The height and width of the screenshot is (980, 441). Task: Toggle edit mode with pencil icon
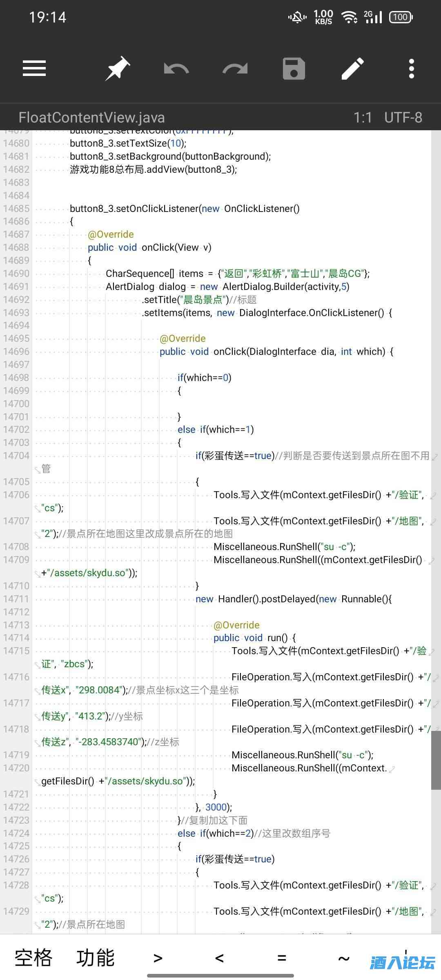353,69
